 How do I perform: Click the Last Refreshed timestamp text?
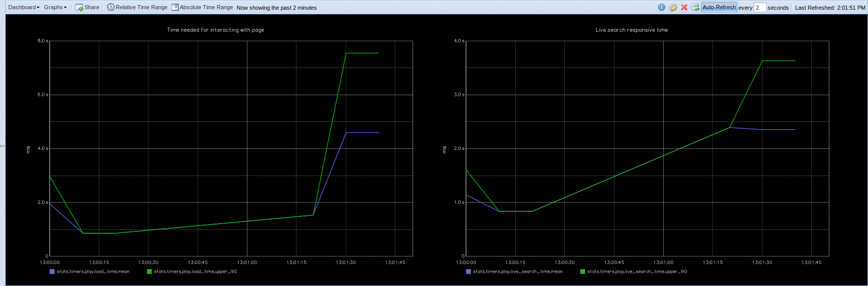tap(830, 8)
